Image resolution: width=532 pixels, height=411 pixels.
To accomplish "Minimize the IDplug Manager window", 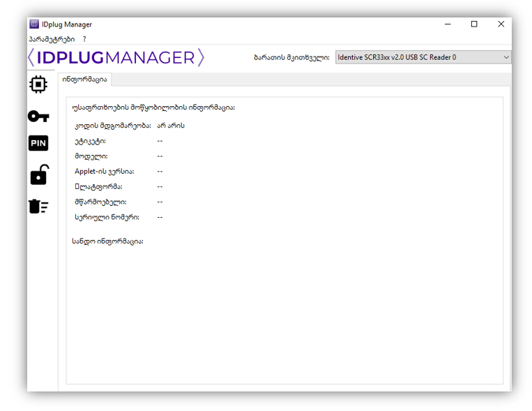I will (447, 24).
